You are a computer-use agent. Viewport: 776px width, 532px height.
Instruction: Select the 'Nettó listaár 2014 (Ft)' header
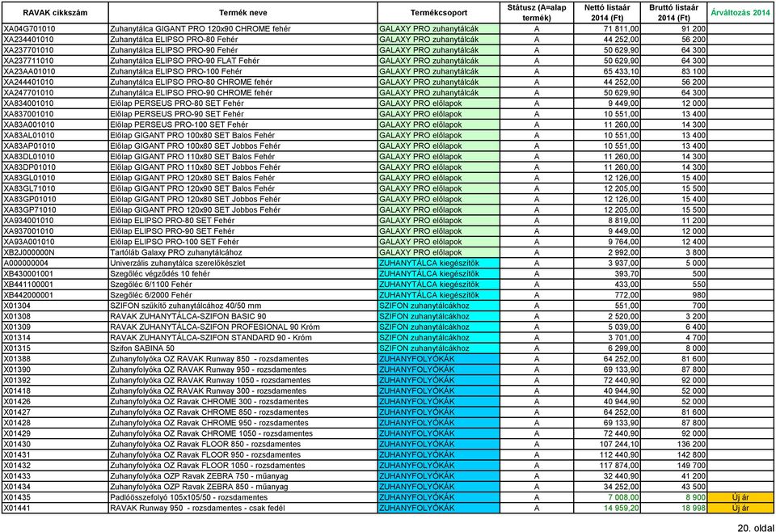click(x=607, y=13)
